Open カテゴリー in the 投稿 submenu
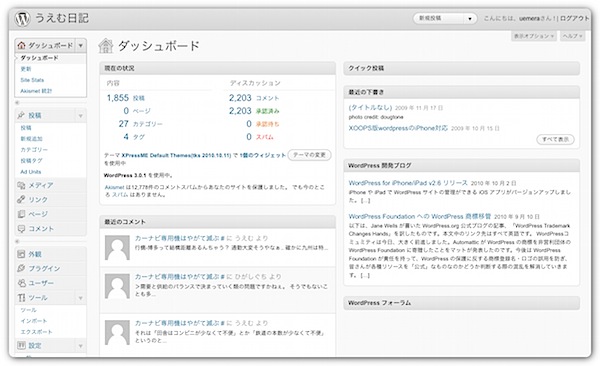Screen dimensions: 600x366 pyautogui.click(x=34, y=150)
